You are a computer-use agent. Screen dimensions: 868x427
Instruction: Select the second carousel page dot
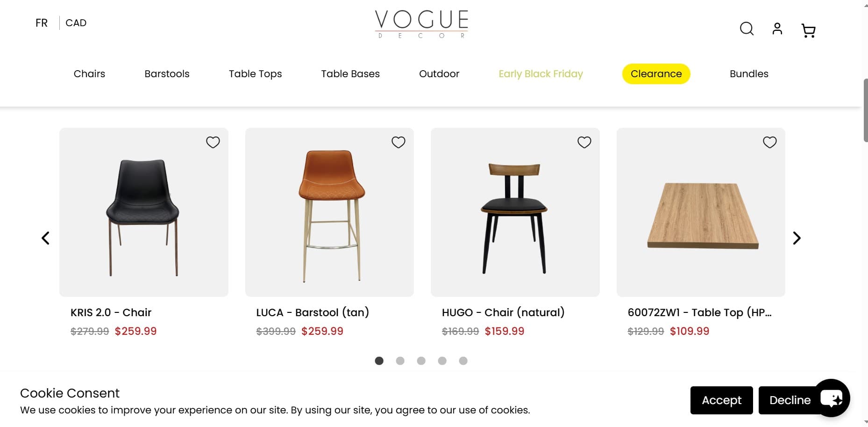pyautogui.click(x=400, y=361)
